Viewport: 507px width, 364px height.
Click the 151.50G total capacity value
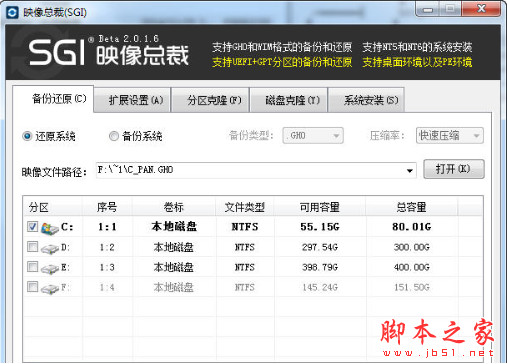tap(412, 287)
